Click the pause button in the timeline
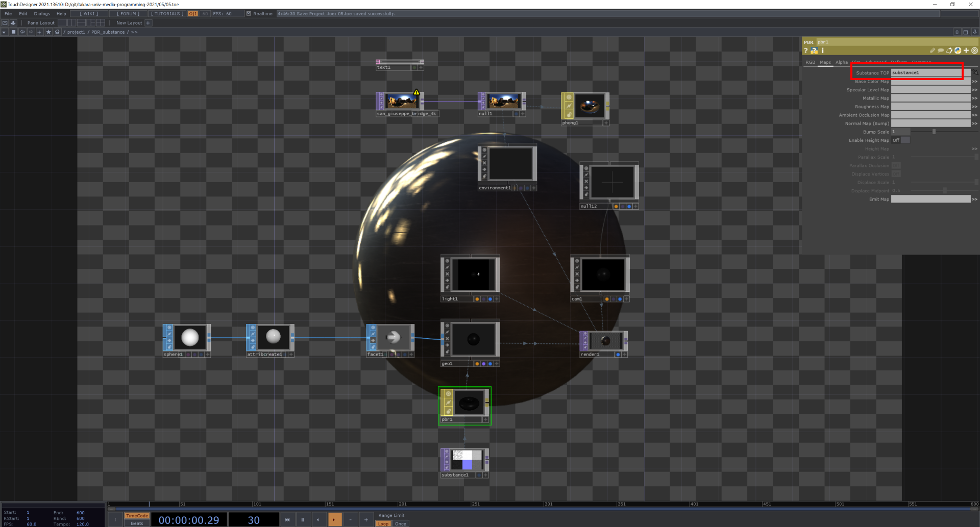Screen dimensions: 980x527 click(x=303, y=520)
